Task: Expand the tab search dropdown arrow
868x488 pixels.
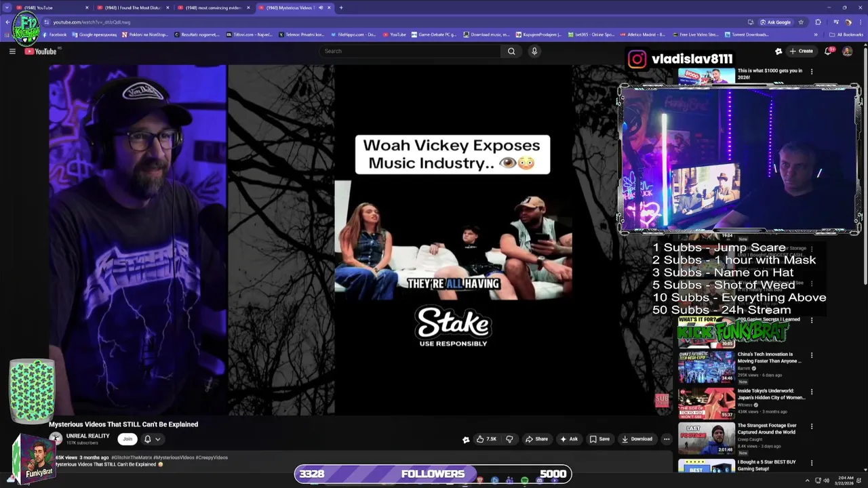Action: tap(7, 7)
